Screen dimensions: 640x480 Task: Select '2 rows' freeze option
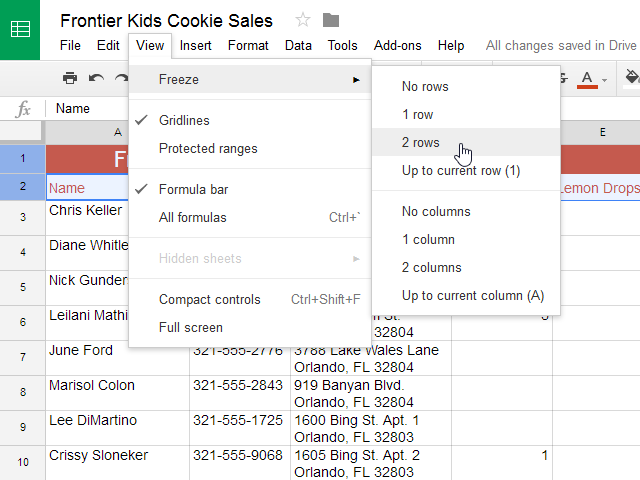pyautogui.click(x=421, y=143)
